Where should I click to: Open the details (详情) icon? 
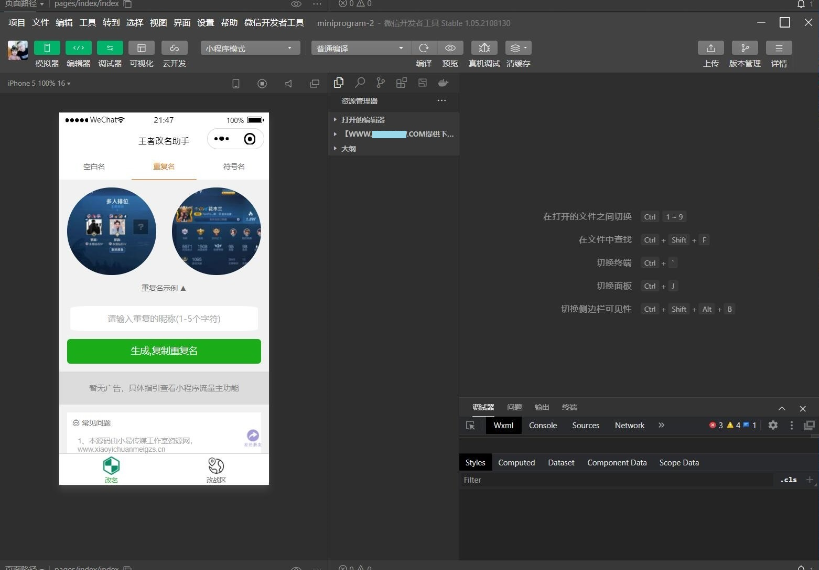click(x=778, y=48)
